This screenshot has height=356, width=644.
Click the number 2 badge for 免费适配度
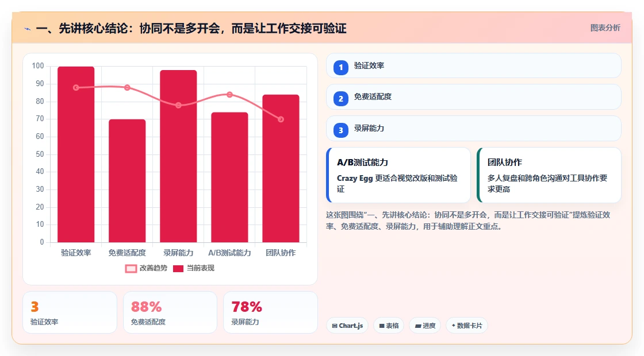pos(341,99)
